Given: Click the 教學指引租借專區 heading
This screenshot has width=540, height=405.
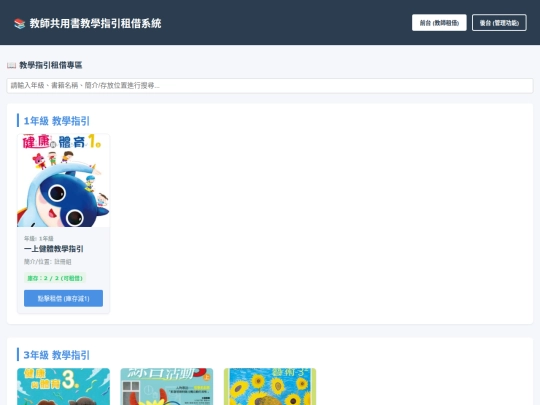Looking at the screenshot, I should [51, 65].
